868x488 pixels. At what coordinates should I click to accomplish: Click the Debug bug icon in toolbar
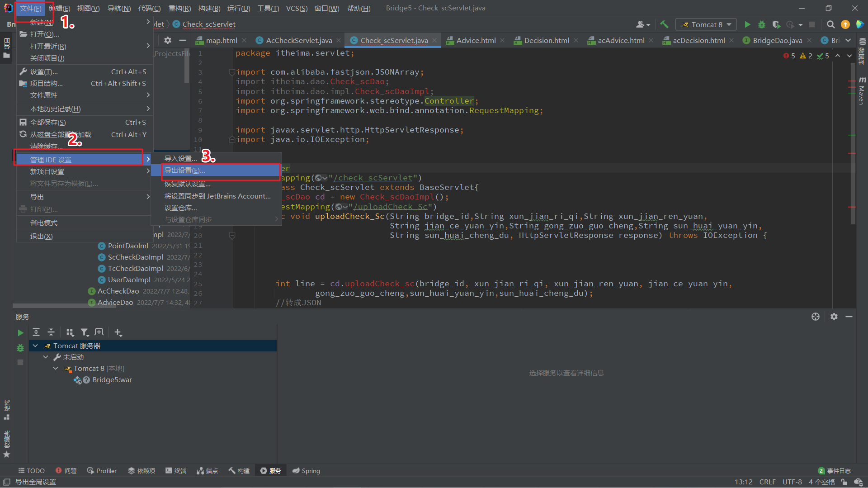762,24
